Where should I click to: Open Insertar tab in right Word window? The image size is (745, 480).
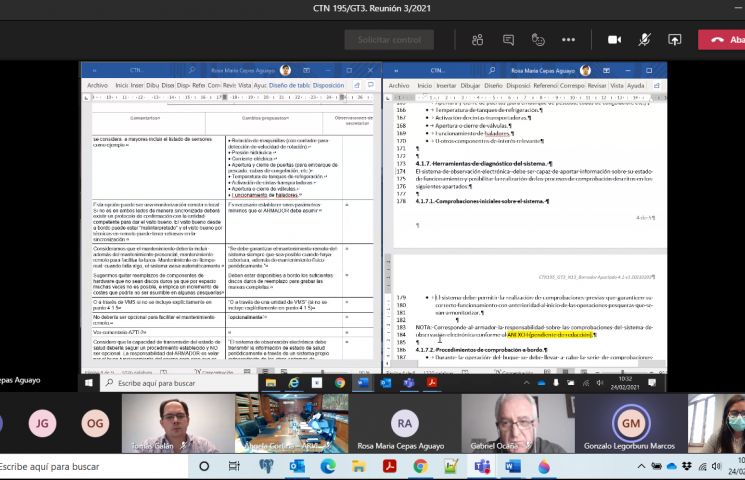[x=446, y=86]
